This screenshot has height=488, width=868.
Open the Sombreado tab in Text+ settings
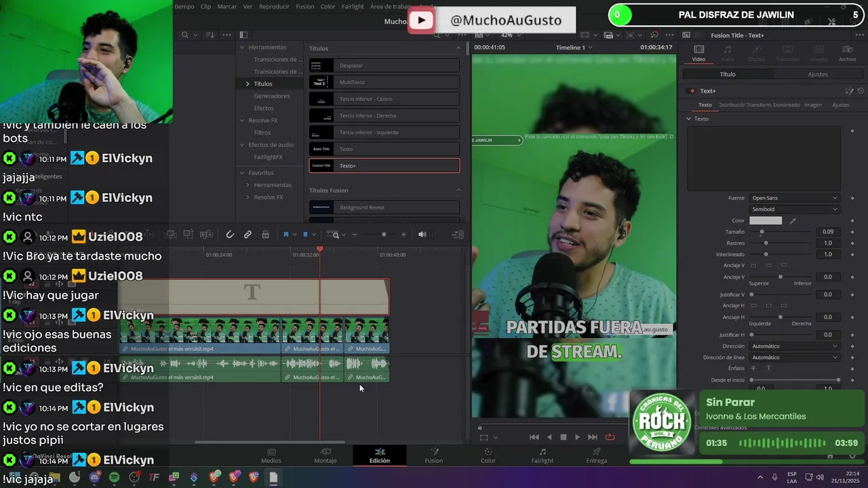(x=787, y=105)
